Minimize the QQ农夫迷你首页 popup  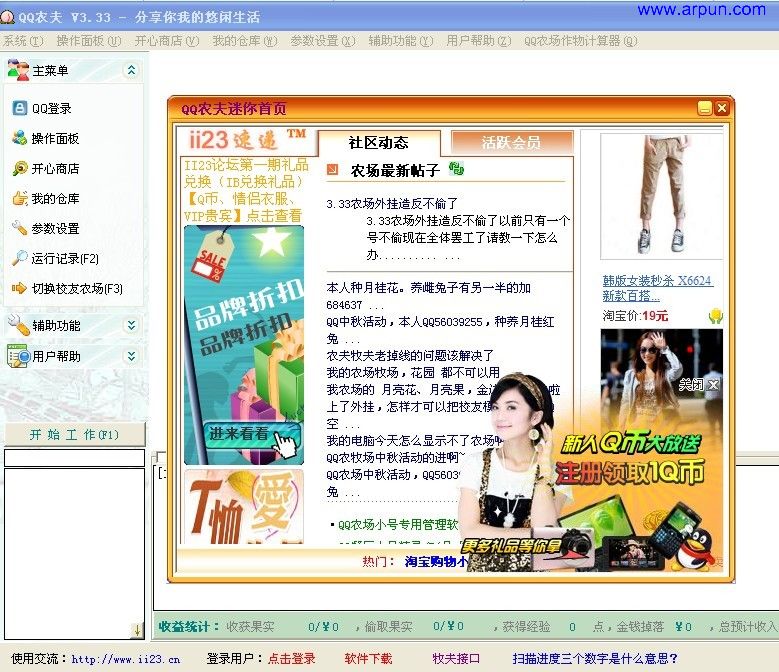pos(704,108)
